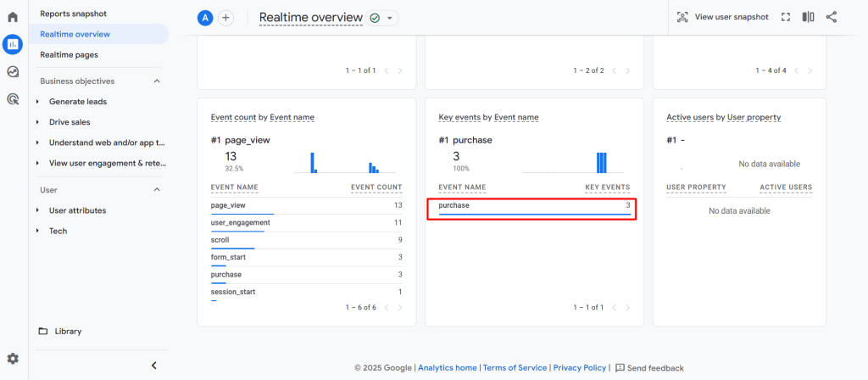
Task: Collapse the navigation sidebar arrow
Action: click(154, 365)
